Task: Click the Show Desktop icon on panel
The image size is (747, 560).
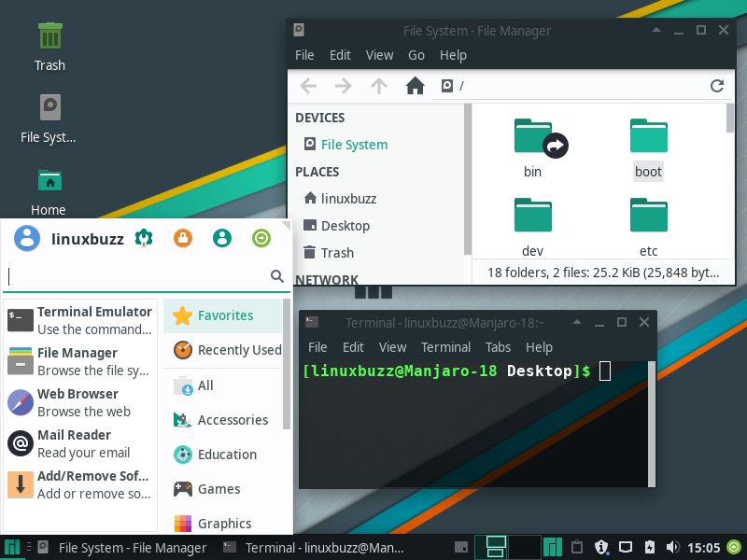Action: pyautogui.click(x=461, y=547)
